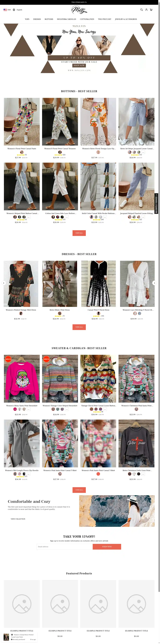This screenshot has width=160, height=644.
Task: Open the USD currency selector
Action: [7, 10]
